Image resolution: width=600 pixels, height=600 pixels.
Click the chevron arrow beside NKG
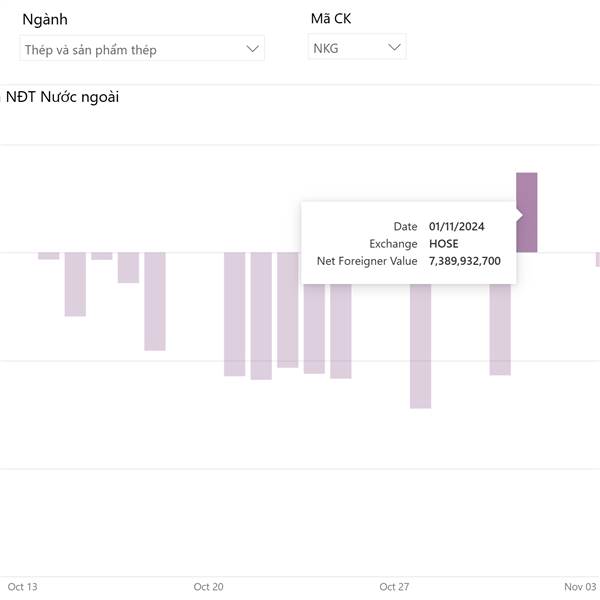[x=394, y=47]
